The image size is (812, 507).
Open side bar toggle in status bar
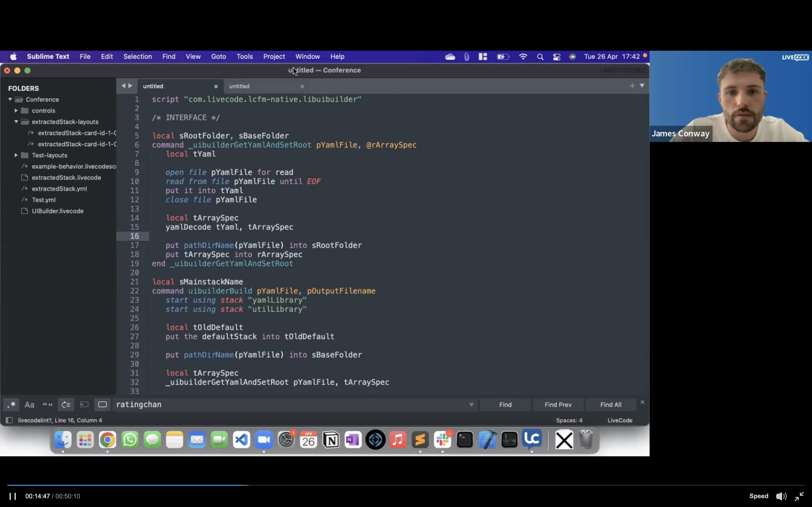[x=9, y=421]
